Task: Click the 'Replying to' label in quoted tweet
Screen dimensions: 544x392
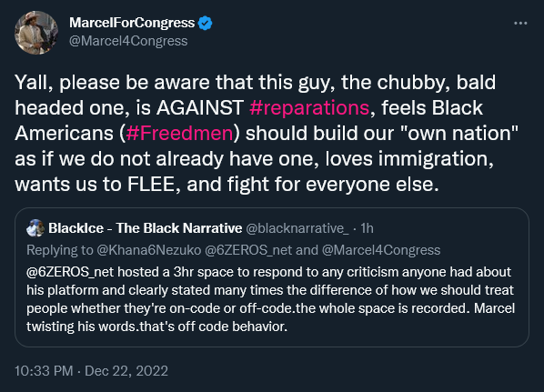Action: pos(60,250)
